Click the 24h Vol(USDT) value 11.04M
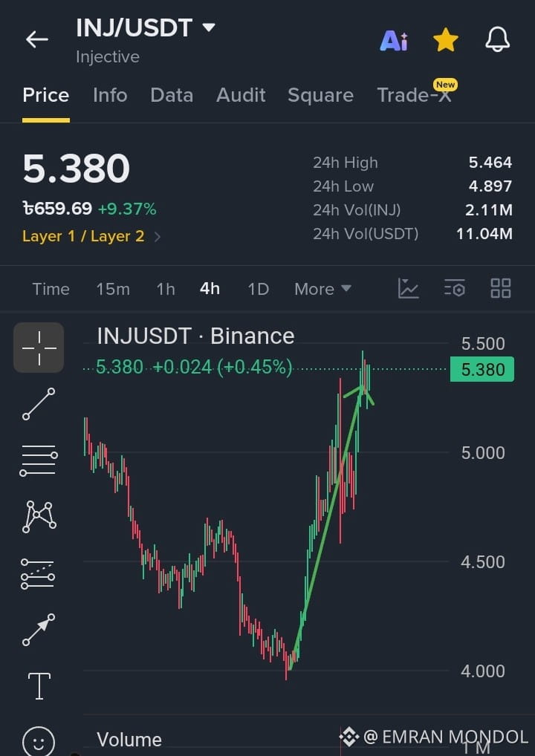535x756 pixels. click(484, 234)
